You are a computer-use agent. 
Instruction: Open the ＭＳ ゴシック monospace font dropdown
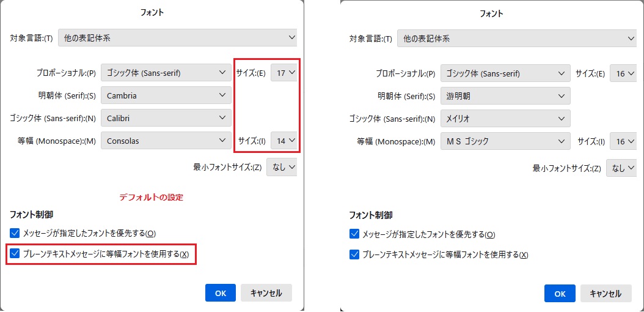pyautogui.click(x=505, y=141)
